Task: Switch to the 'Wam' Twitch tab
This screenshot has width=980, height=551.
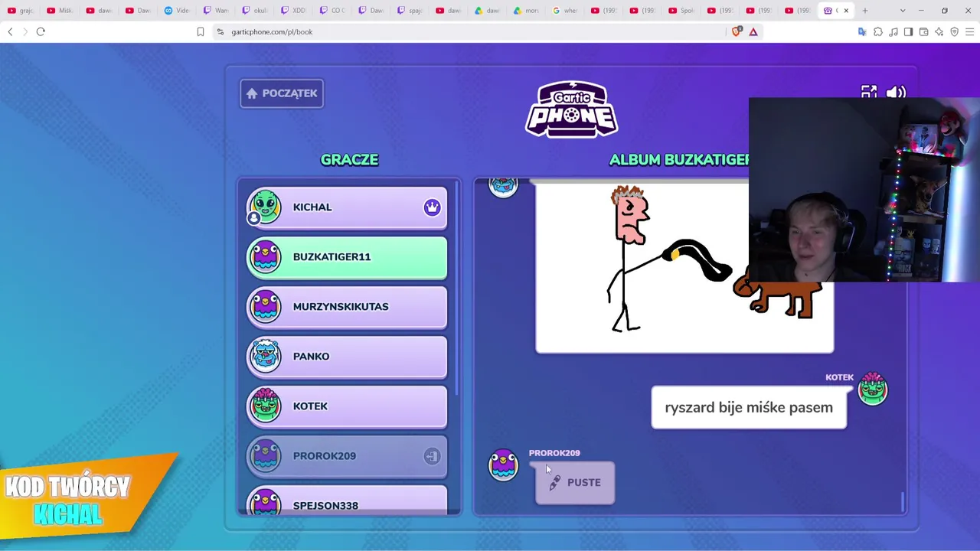Action: [217, 11]
